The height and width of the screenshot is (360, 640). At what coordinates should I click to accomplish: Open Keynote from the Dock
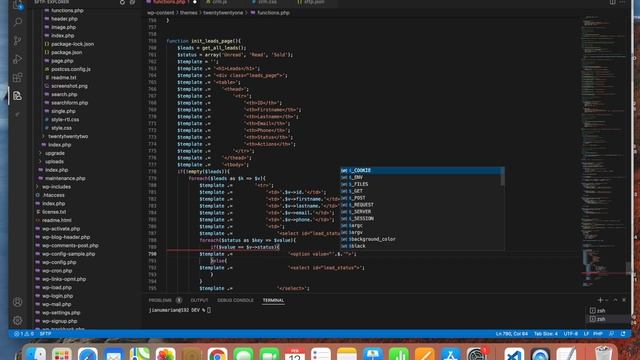click(x=373, y=354)
